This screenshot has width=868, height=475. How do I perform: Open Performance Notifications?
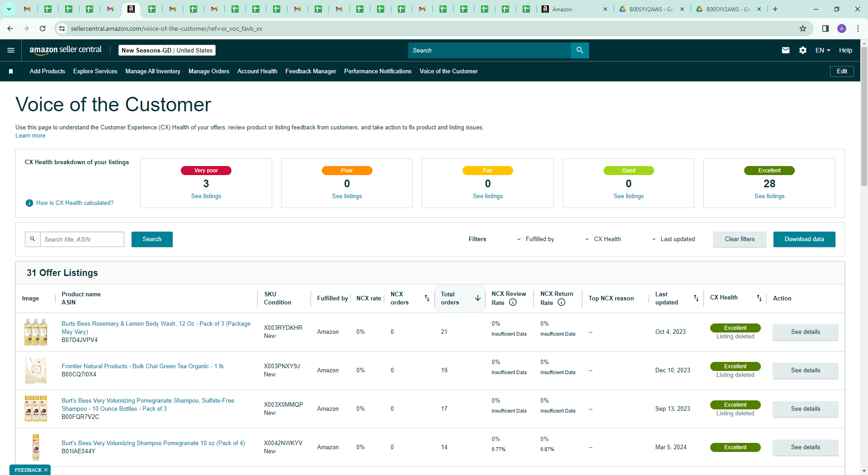378,71
